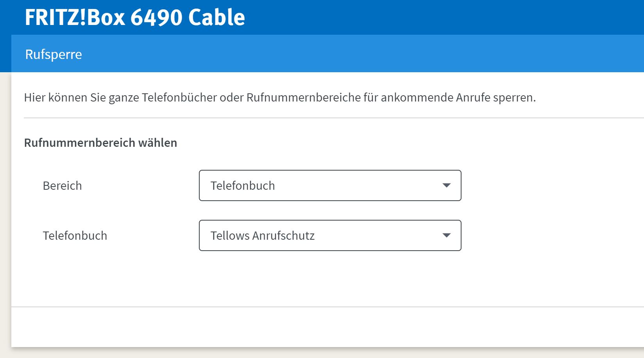Image resolution: width=644 pixels, height=358 pixels.
Task: Click the Bereich dropdown arrow
Action: click(446, 185)
